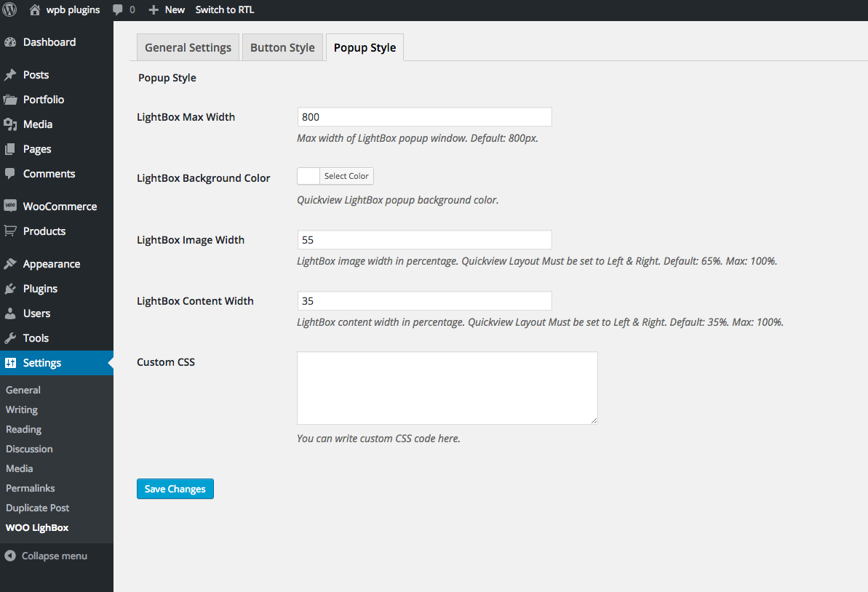Open the comments bubble icon in admin bar

(x=119, y=10)
